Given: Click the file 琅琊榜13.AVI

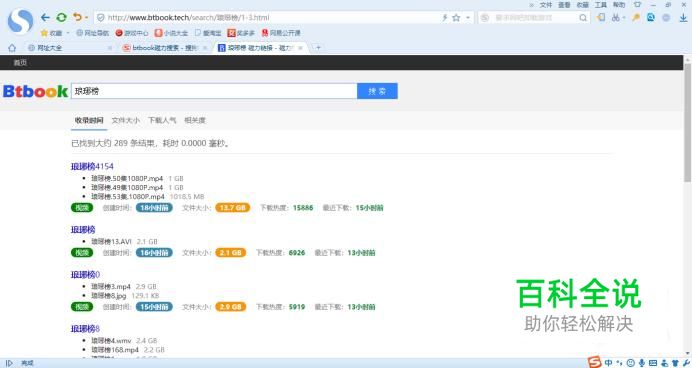Looking at the screenshot, I should (111, 241).
